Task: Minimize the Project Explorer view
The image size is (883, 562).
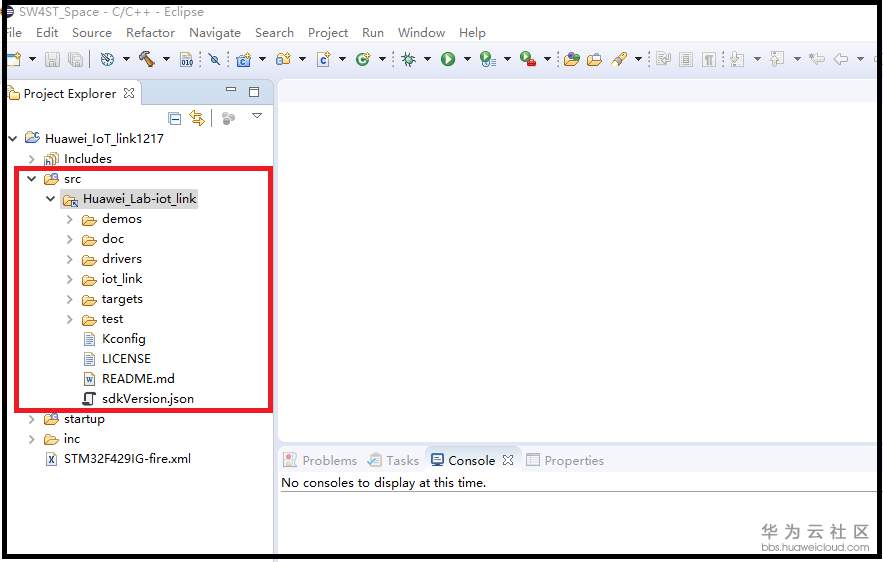Action: coord(231,90)
